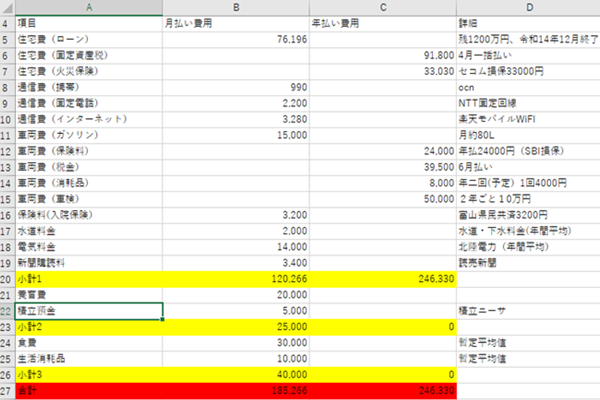Click the 項目 header cell
Screen dimensions: 600x400
coord(90,22)
